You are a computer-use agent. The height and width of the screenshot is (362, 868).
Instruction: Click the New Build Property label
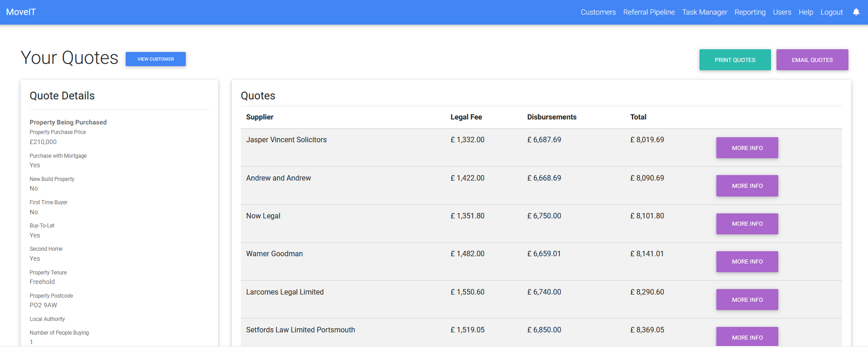point(52,179)
